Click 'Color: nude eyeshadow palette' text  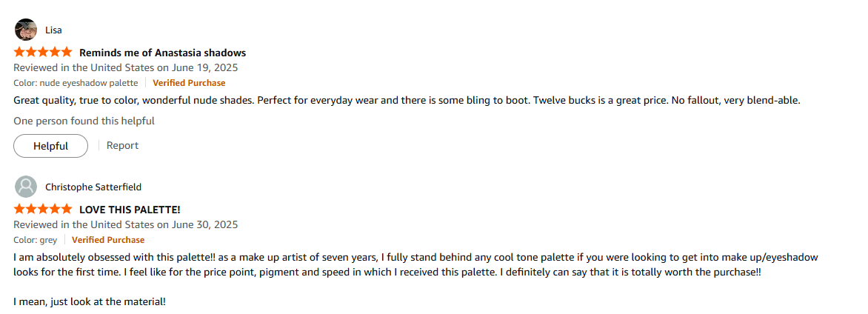(76, 83)
